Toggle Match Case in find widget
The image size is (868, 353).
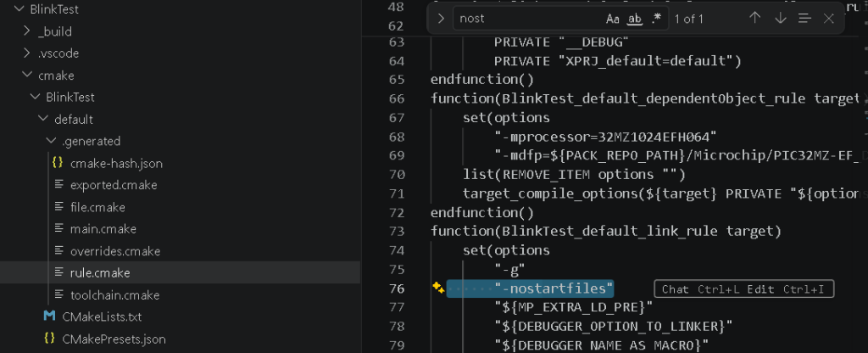(x=612, y=19)
